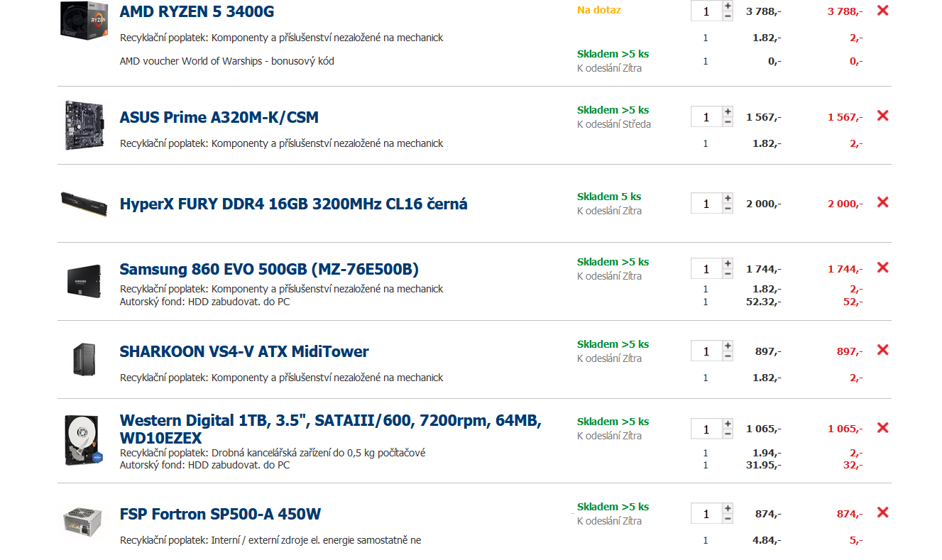
Task: Remove HyperX FURY DDR4 16GB from cart
Action: pyautogui.click(x=882, y=202)
